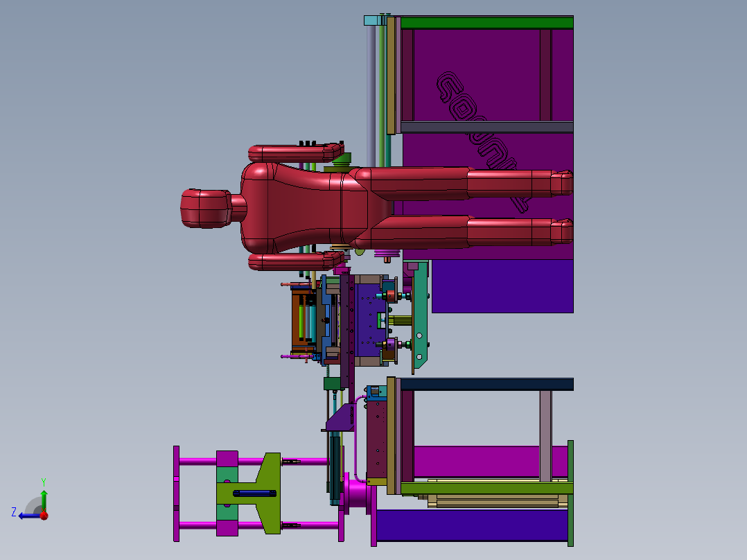
Task: Click the green Y axis of orientation triad
Action: coord(44,500)
